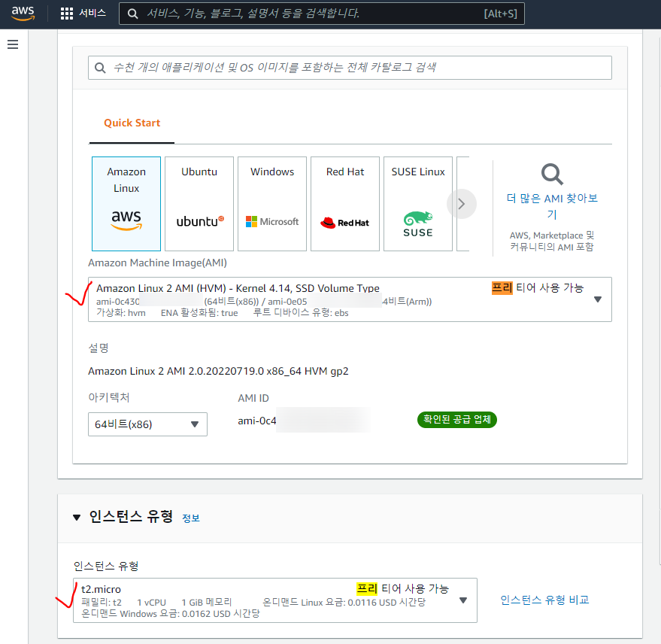The height and width of the screenshot is (644, 661).
Task: Click the AMI dropdown arrow
Action: click(597, 299)
